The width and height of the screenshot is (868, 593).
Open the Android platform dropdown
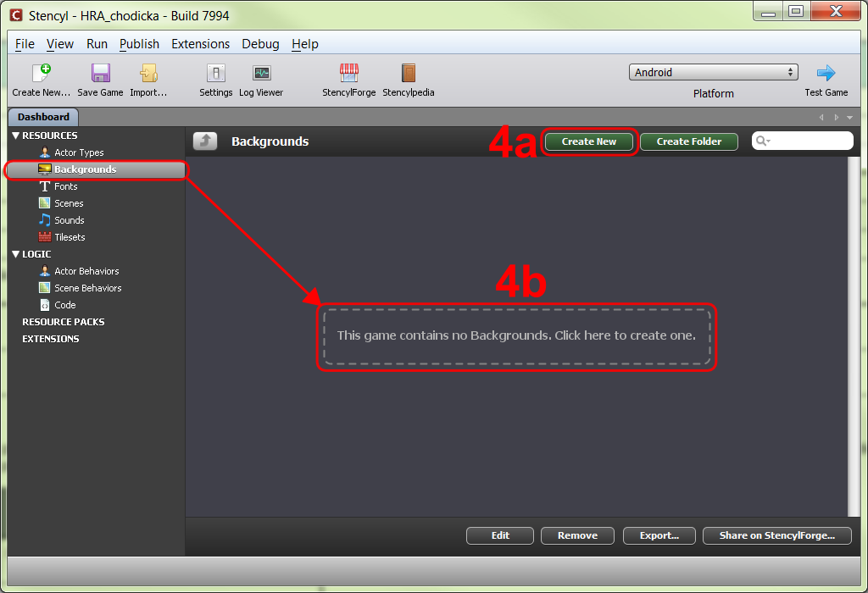(x=714, y=72)
